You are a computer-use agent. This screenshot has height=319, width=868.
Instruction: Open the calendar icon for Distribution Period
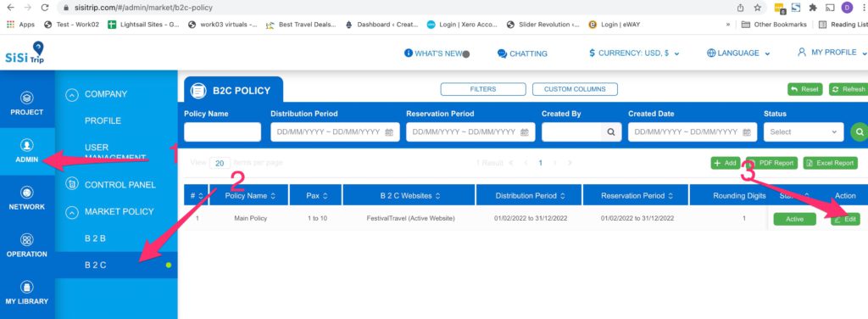point(389,132)
